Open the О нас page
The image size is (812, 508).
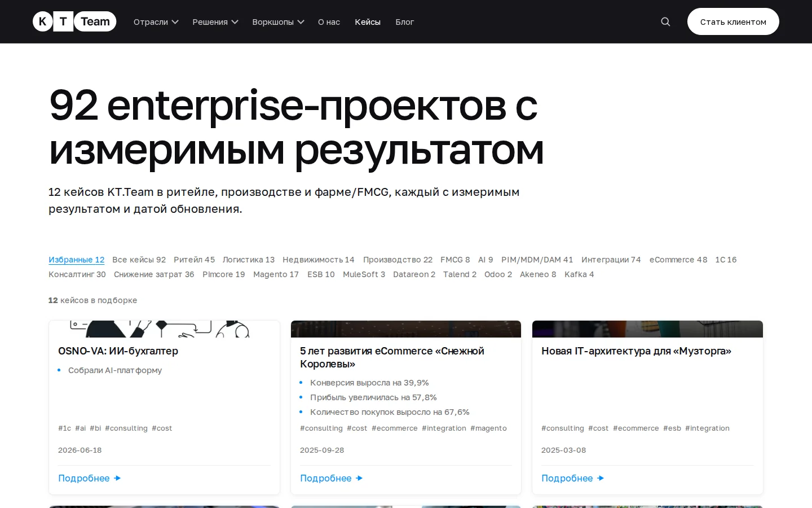(329, 22)
